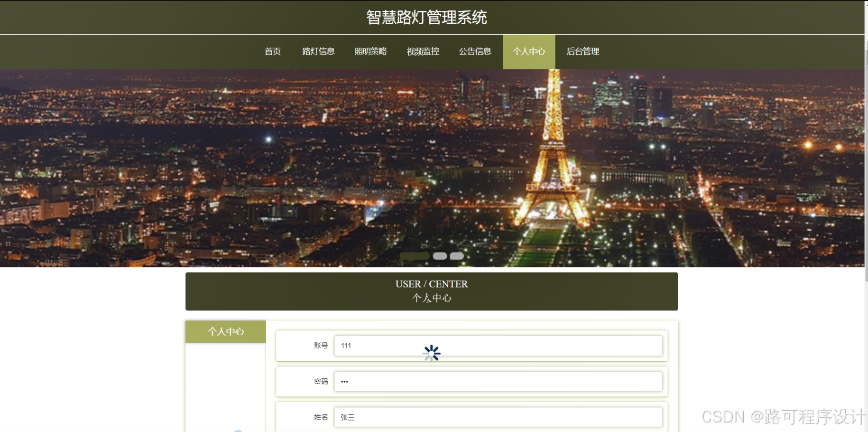Click the 账号 field label

tap(321, 346)
